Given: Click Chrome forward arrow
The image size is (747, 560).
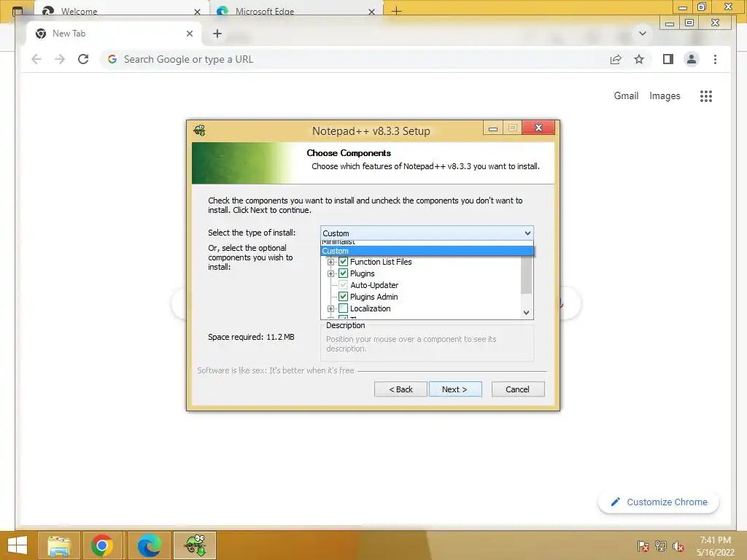Looking at the screenshot, I should coord(60,59).
